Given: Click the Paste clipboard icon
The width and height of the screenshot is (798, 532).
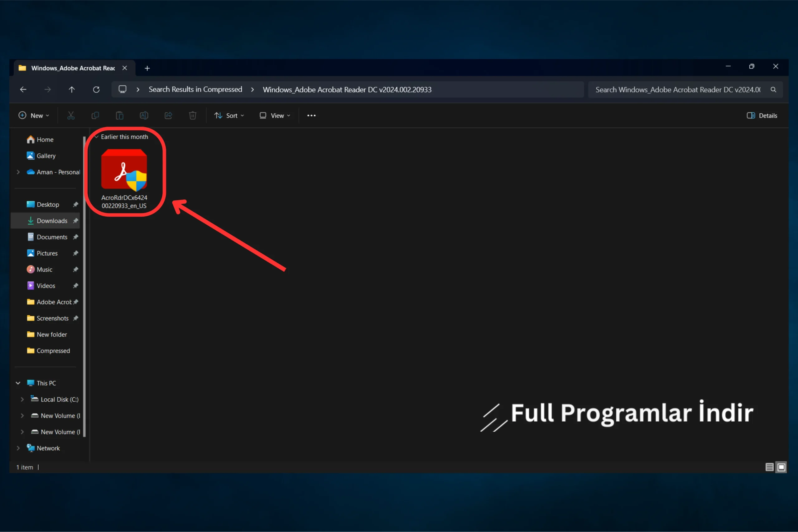Looking at the screenshot, I should (x=119, y=116).
